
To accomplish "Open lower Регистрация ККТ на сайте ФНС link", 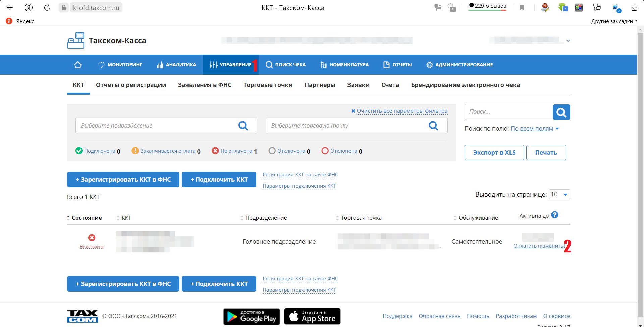I will pos(300,279).
